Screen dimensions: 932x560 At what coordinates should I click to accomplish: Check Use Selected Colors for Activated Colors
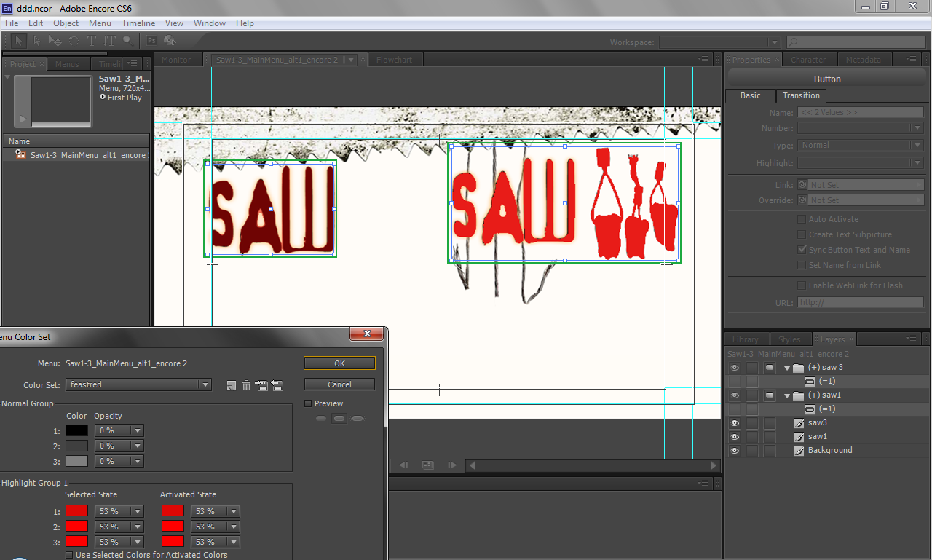(69, 555)
